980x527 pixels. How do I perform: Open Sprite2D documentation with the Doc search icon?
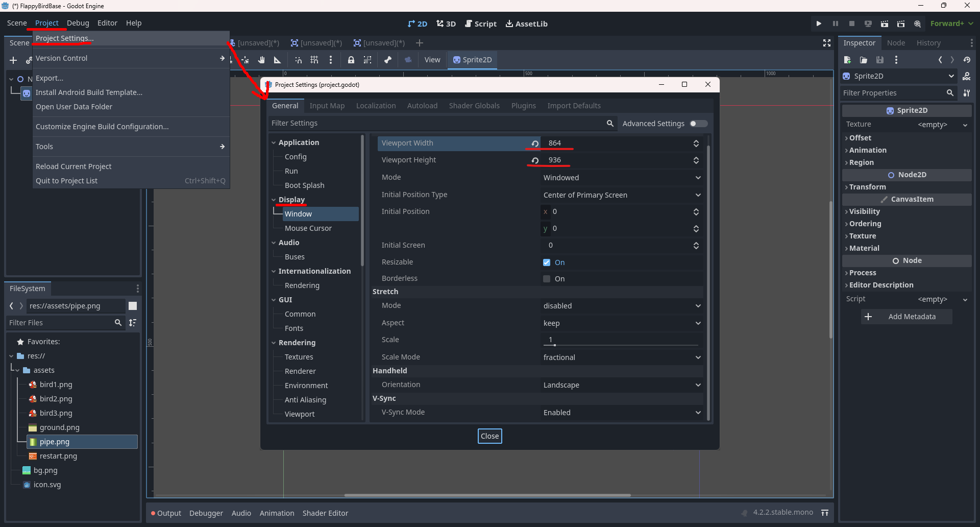[967, 76]
